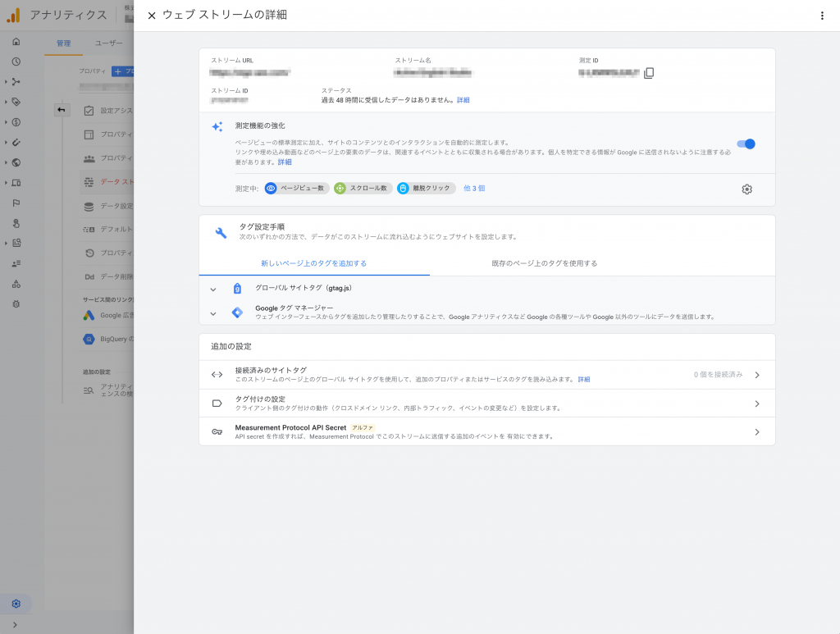Open 詳細 link next to status message

[x=463, y=100]
